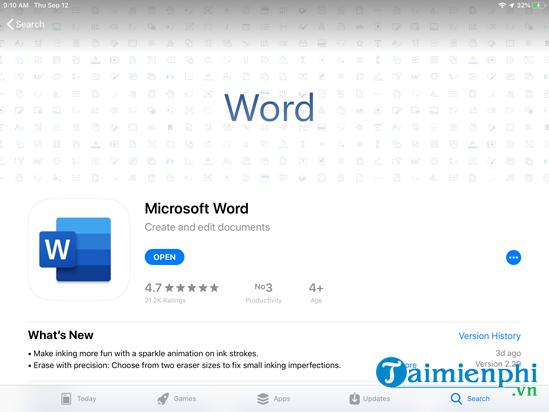The width and height of the screenshot is (549, 412).
Task: Go to the Games rocket icon
Action: (163, 399)
